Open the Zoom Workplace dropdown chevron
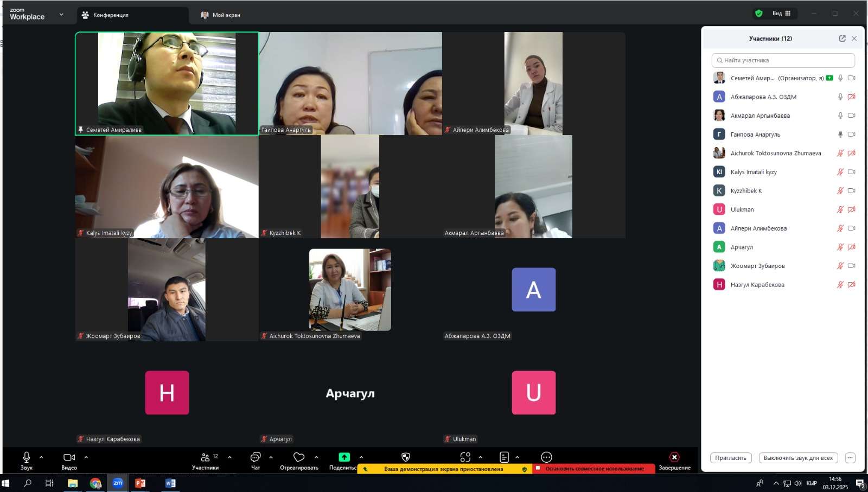This screenshot has width=868, height=492. click(61, 15)
